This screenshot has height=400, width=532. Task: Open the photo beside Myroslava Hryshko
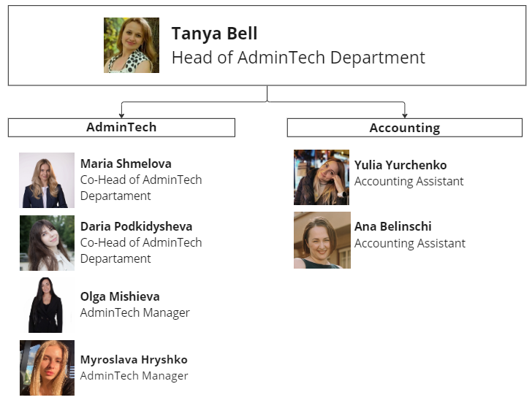tap(47, 368)
